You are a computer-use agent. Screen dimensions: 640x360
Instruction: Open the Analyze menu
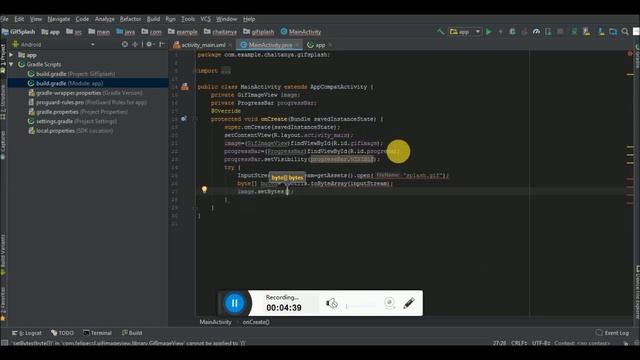[x=104, y=19]
